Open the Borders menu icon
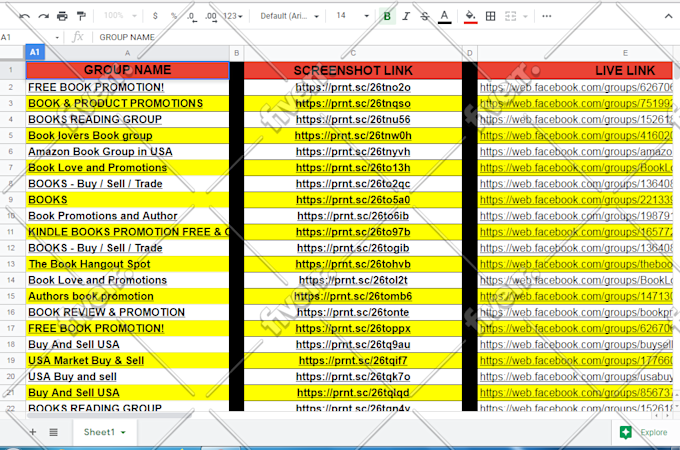Image resolution: width=680 pixels, height=450 pixels. (490, 16)
